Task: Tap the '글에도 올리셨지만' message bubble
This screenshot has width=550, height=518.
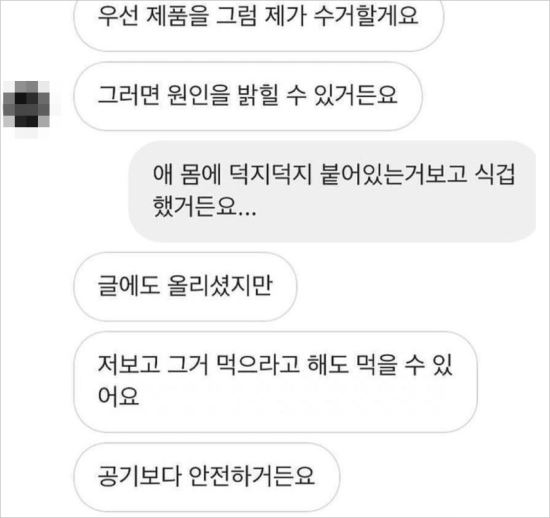Action: [x=185, y=287]
